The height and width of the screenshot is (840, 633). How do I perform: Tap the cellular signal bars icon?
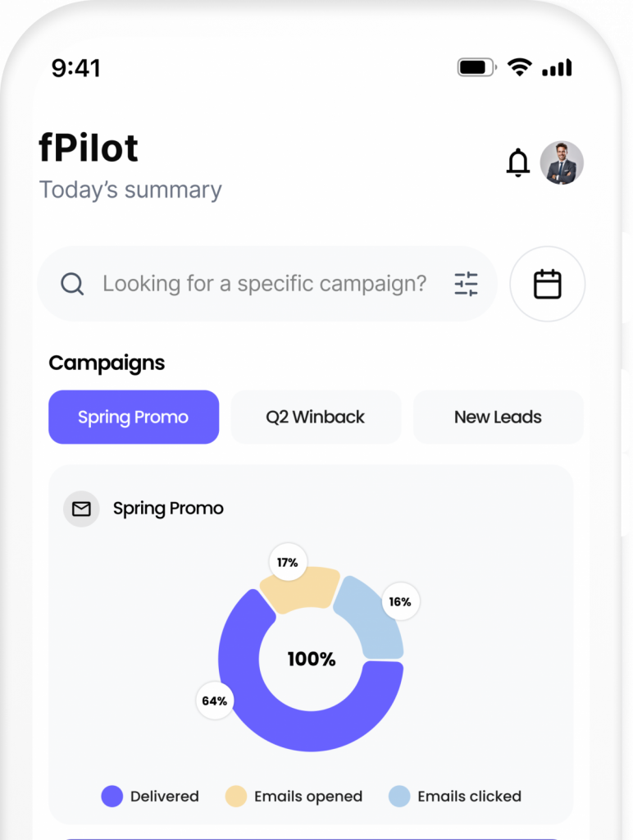click(x=557, y=67)
